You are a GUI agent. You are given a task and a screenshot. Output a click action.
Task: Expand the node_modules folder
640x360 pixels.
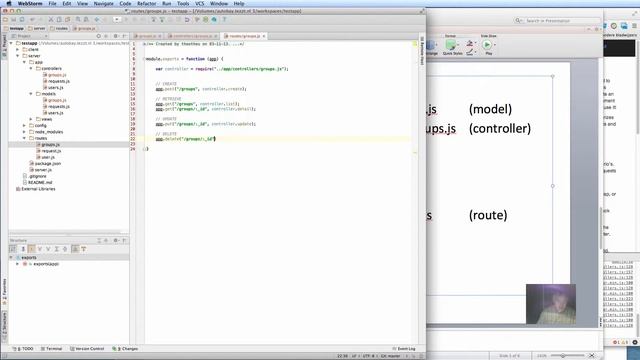(x=24, y=132)
